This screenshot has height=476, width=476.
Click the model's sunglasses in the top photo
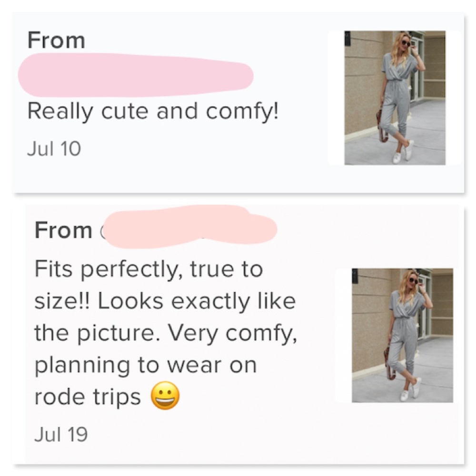pyautogui.click(x=406, y=43)
